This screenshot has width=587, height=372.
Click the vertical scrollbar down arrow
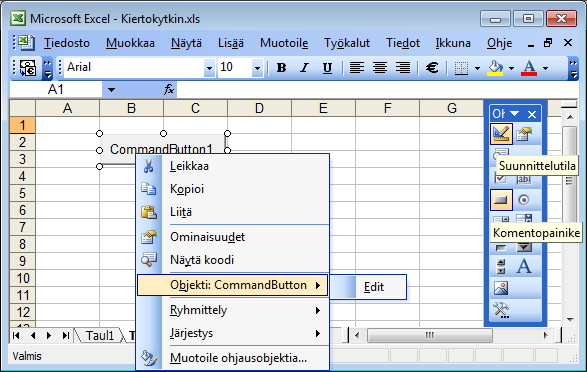(571, 320)
